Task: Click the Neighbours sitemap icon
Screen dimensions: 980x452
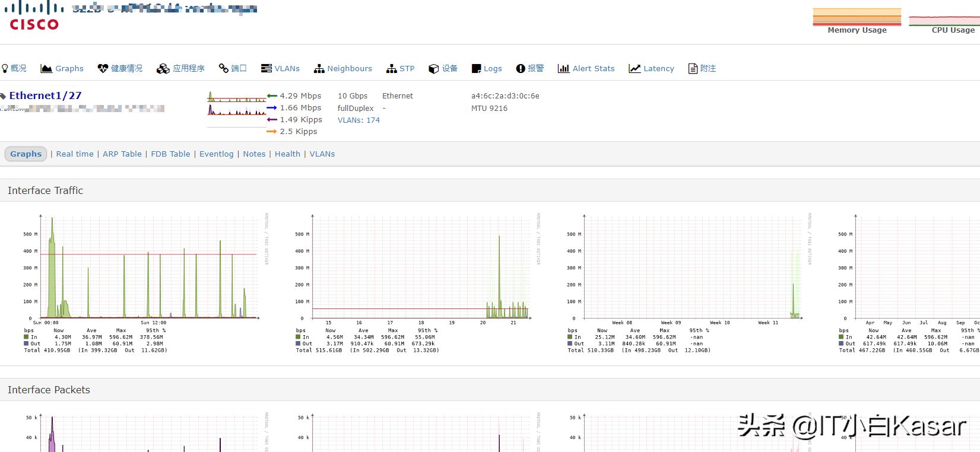Action: 319,69
